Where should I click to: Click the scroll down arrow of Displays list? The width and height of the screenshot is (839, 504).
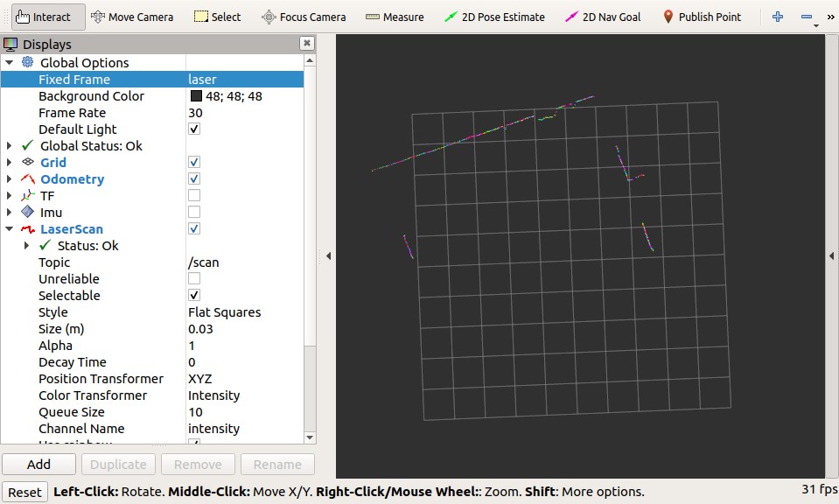click(x=310, y=437)
